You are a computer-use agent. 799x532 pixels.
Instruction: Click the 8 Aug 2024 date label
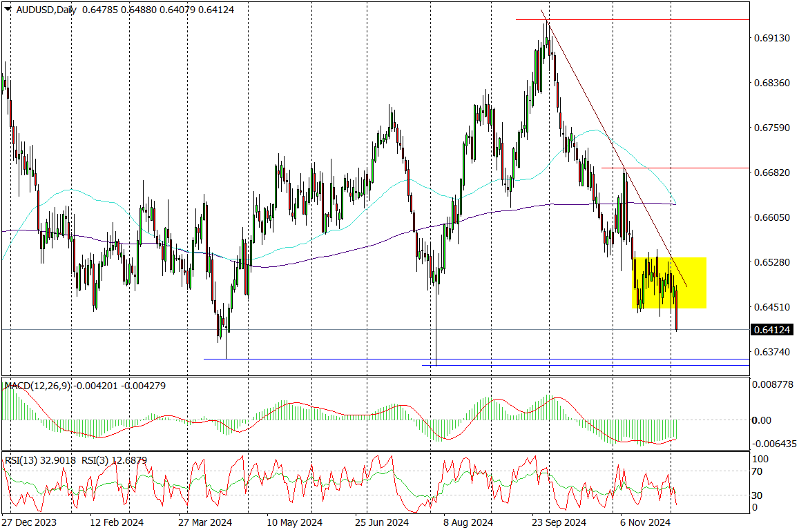point(468,523)
